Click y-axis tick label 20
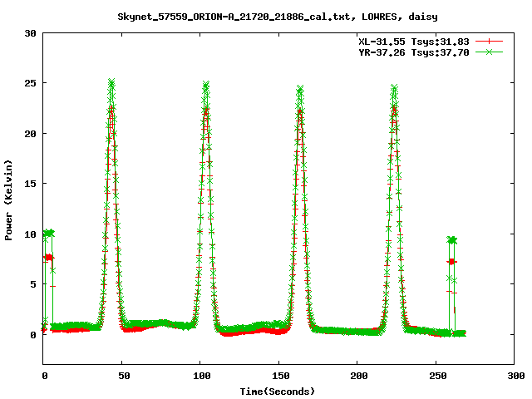Screen dimensions: 532x399 pos(31,134)
